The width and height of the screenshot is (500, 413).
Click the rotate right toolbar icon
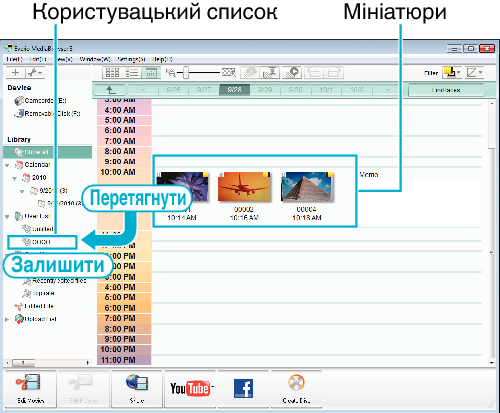[333, 72]
